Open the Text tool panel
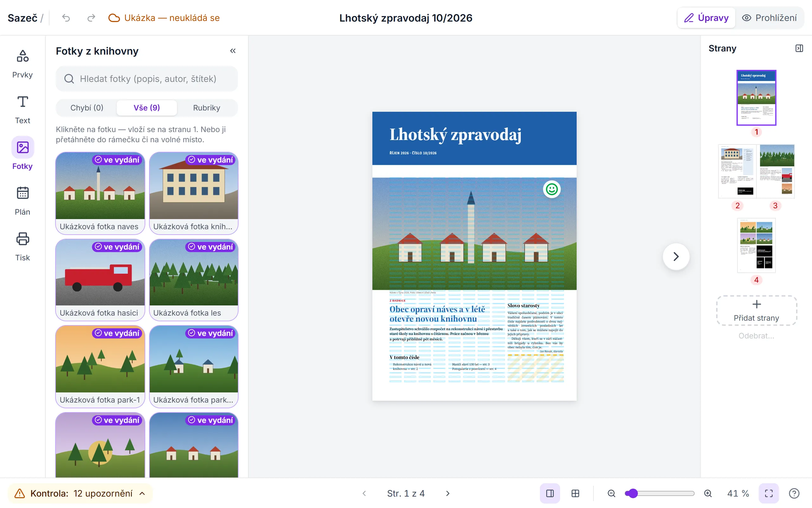 (23, 110)
